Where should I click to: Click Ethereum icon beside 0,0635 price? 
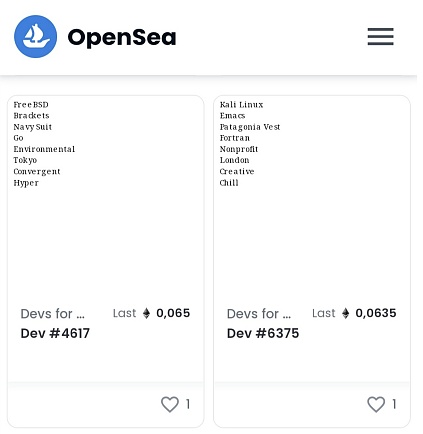tap(346, 313)
